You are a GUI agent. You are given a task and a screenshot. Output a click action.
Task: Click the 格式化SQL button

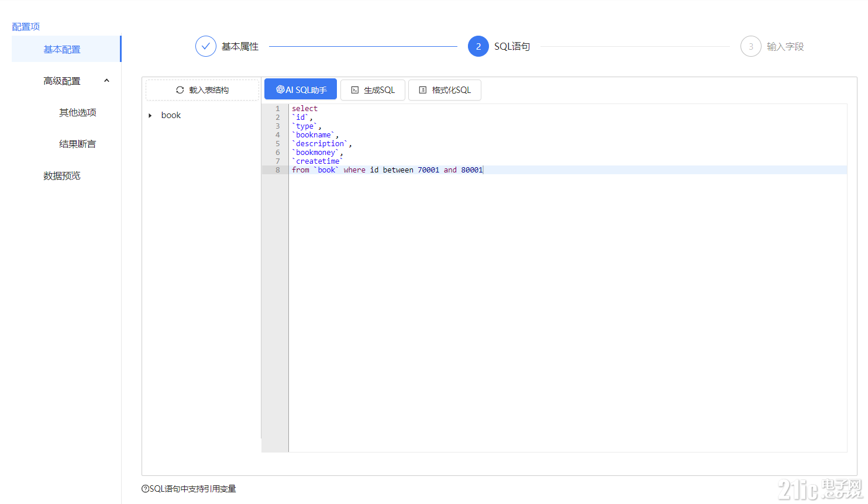[x=445, y=90]
